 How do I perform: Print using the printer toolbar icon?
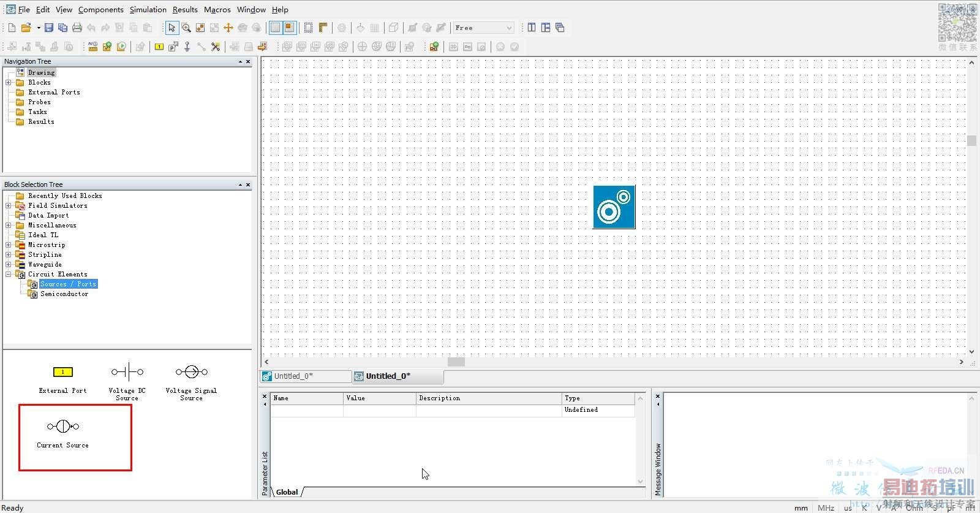click(77, 28)
